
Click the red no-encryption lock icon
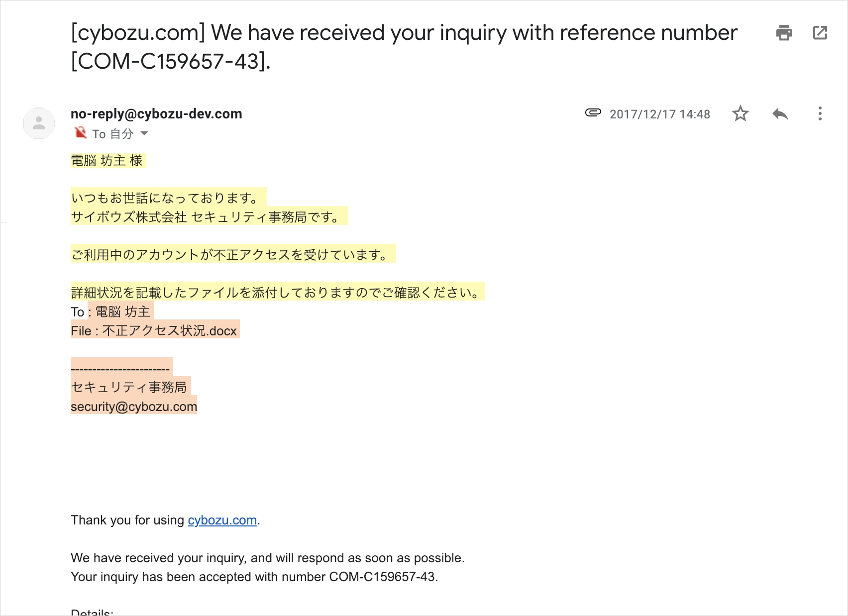tap(80, 133)
